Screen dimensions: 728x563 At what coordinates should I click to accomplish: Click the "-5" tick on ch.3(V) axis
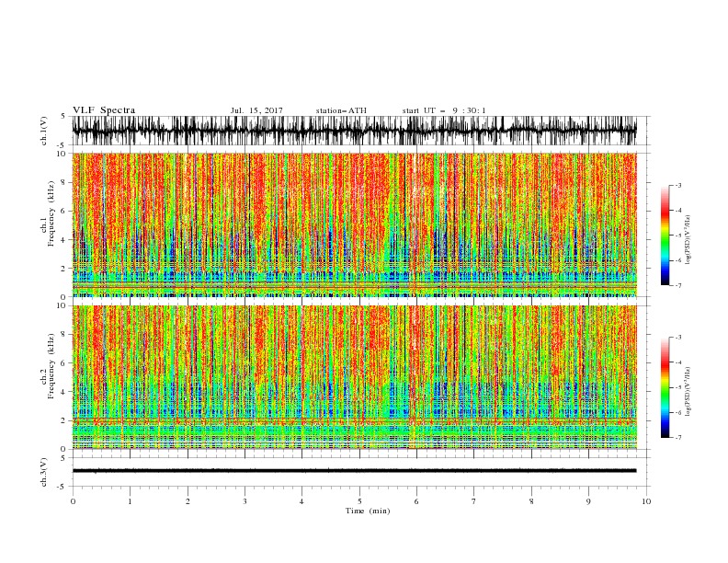[x=62, y=488]
